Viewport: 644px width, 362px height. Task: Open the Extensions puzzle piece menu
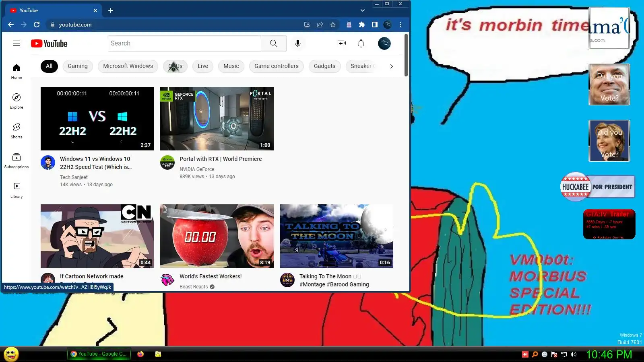click(362, 25)
